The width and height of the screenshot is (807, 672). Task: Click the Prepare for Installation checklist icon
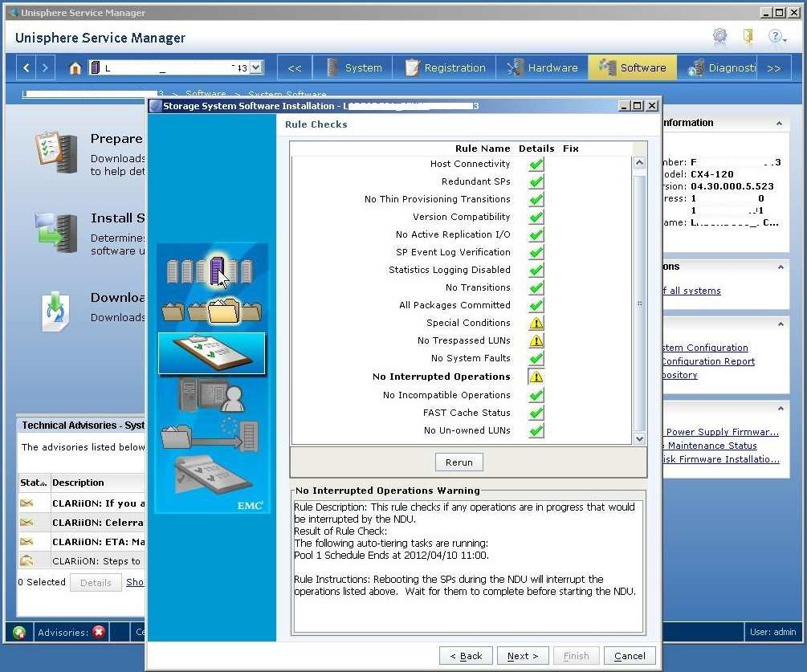coord(55,151)
